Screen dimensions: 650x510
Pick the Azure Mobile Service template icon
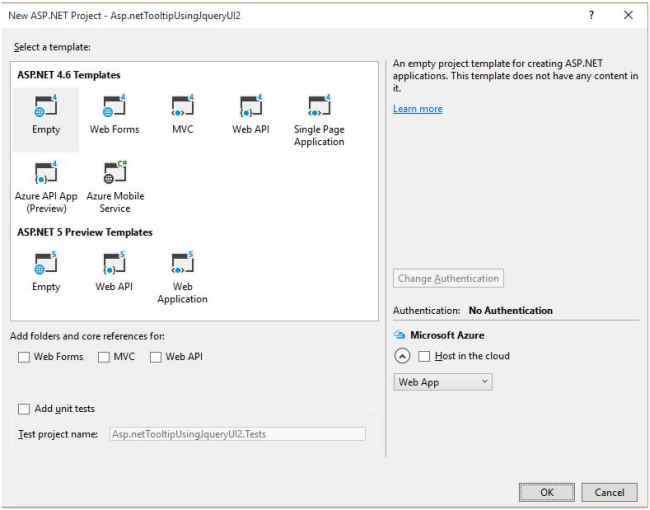click(x=114, y=172)
